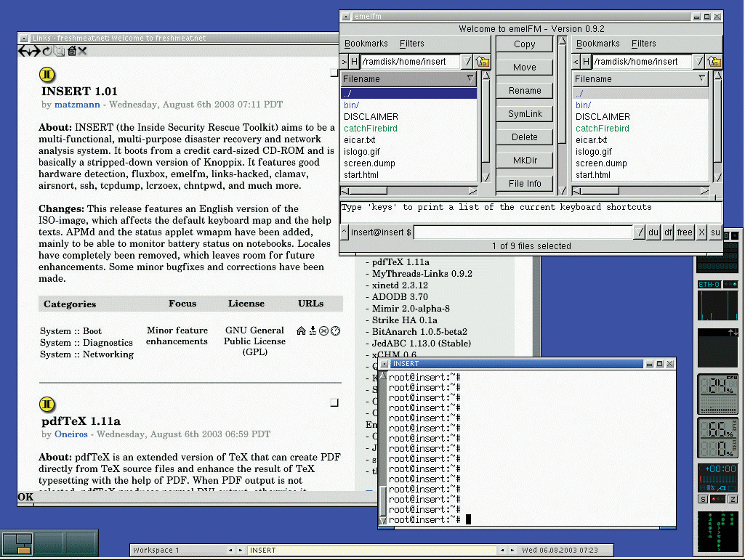Click the MkDir button in emelFM
Image resolution: width=745 pixels, height=560 pixels.
(525, 161)
